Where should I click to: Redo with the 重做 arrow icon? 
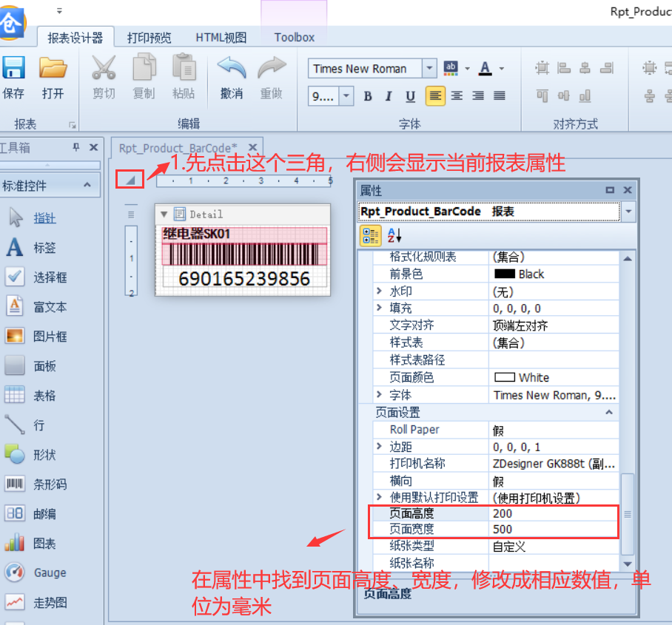(272, 68)
